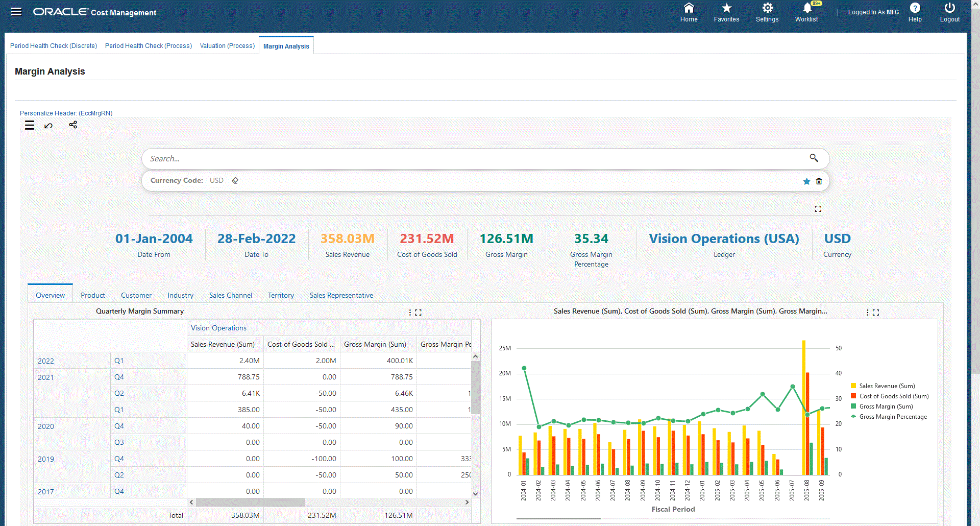The image size is (980, 526).
Task: Save the search with star icon
Action: tap(806, 181)
